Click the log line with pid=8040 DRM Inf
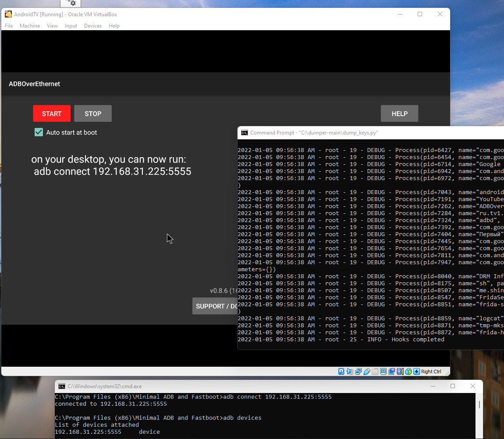Image resolution: width=504 pixels, height=439 pixels. tap(371, 276)
